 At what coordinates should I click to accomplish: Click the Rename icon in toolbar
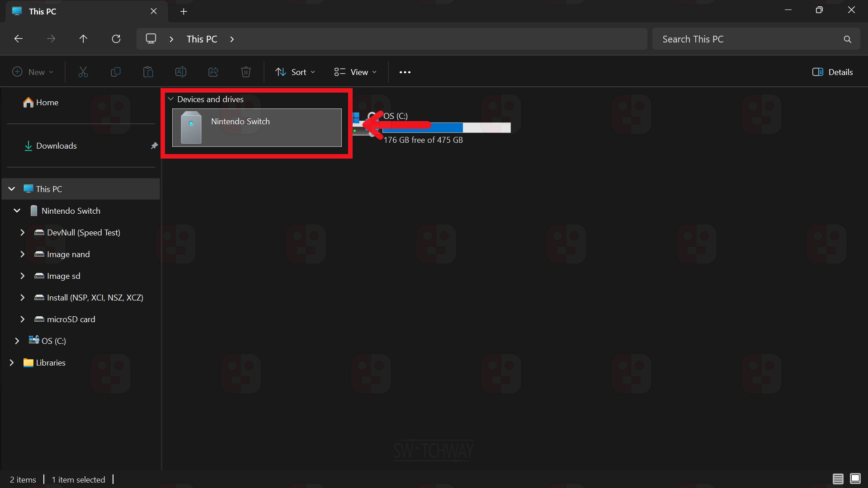click(x=181, y=72)
